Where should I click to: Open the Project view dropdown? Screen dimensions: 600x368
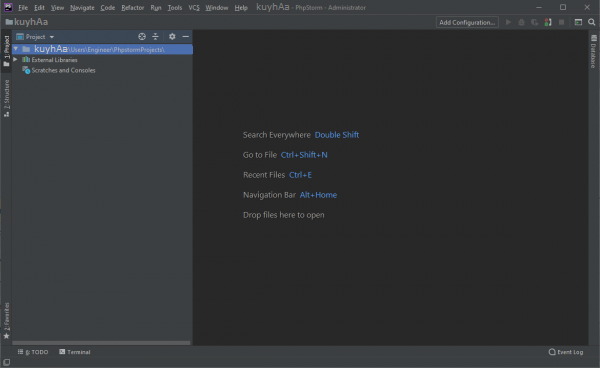[x=35, y=37]
